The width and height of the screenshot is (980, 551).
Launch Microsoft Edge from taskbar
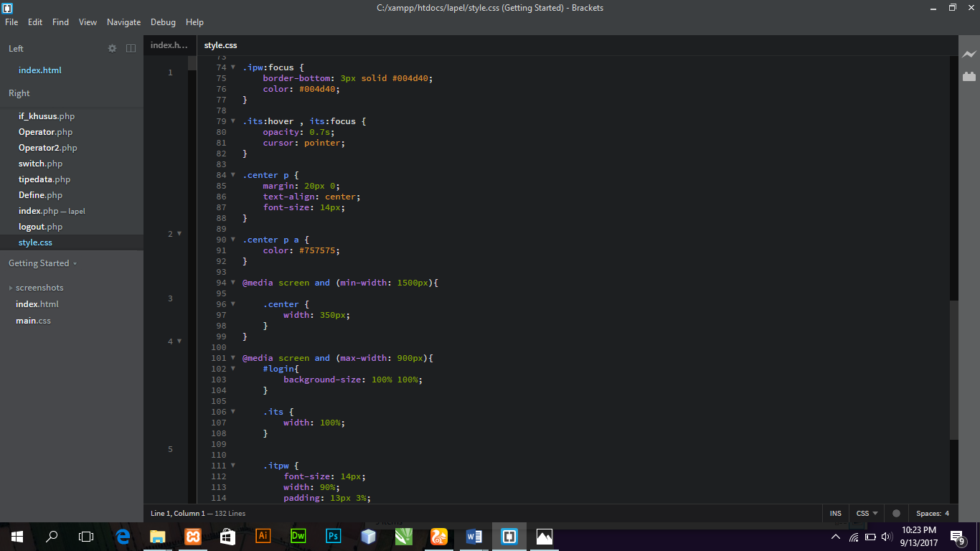pyautogui.click(x=123, y=537)
